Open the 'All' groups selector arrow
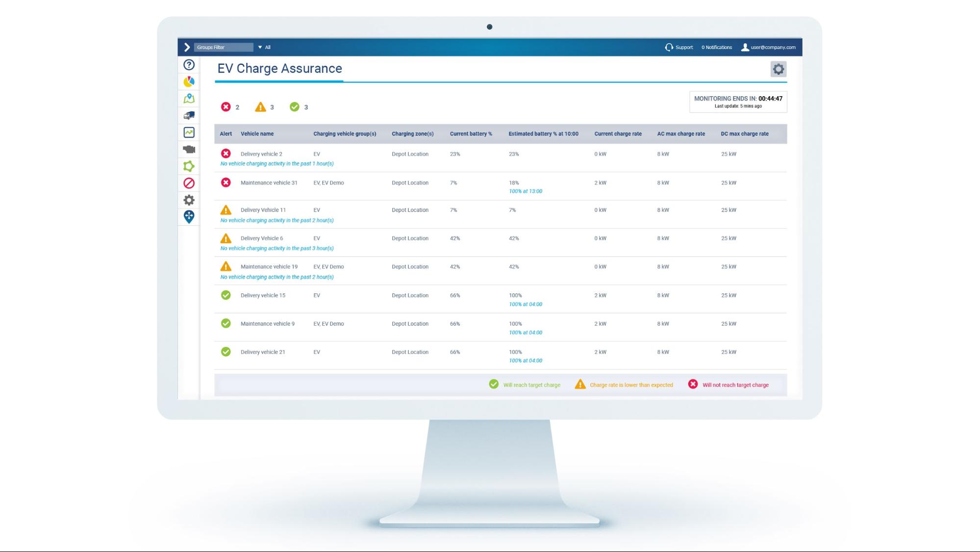The width and height of the screenshot is (980, 552). 260,47
